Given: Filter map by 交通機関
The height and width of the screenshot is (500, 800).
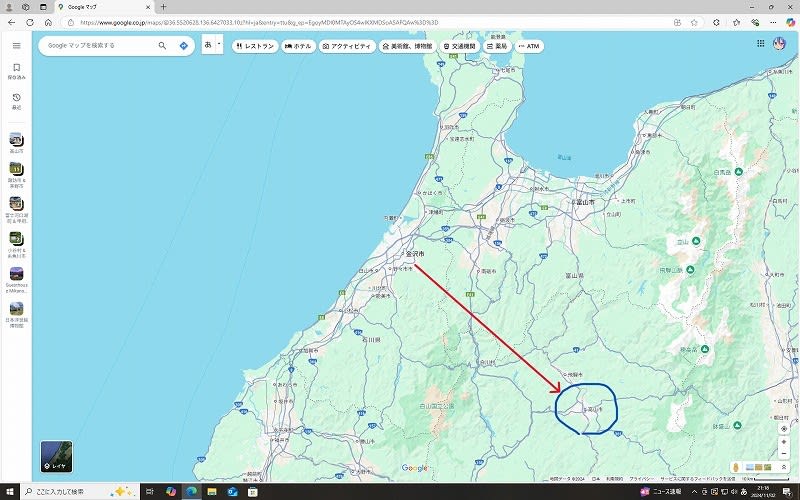Looking at the screenshot, I should 460,46.
